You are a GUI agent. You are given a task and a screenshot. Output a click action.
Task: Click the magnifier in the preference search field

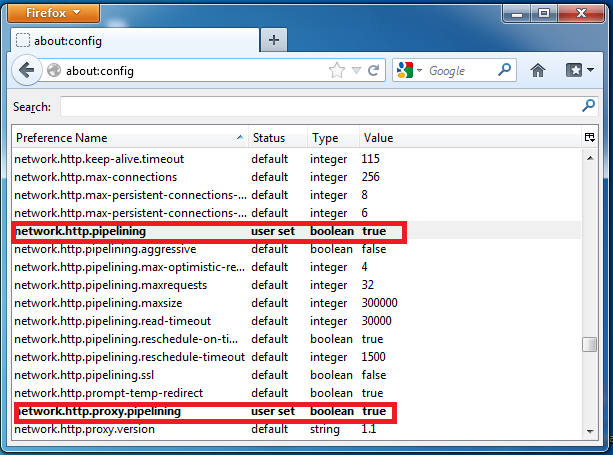589,106
